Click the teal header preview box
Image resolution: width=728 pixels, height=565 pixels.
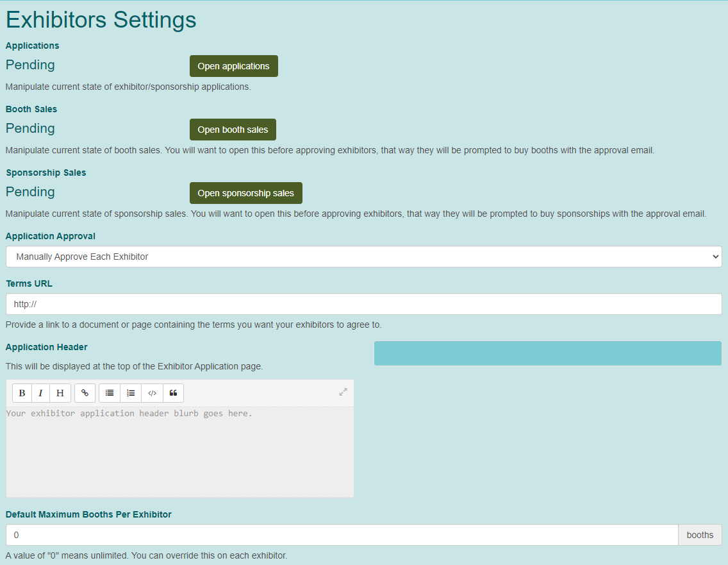coord(548,353)
